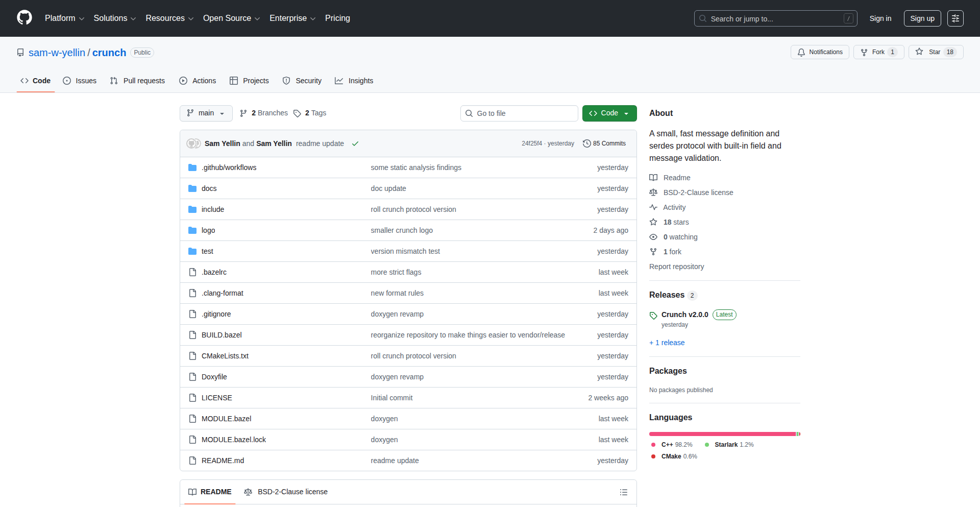Open the green Code dropdown
The image size is (980, 507).
pyautogui.click(x=609, y=113)
